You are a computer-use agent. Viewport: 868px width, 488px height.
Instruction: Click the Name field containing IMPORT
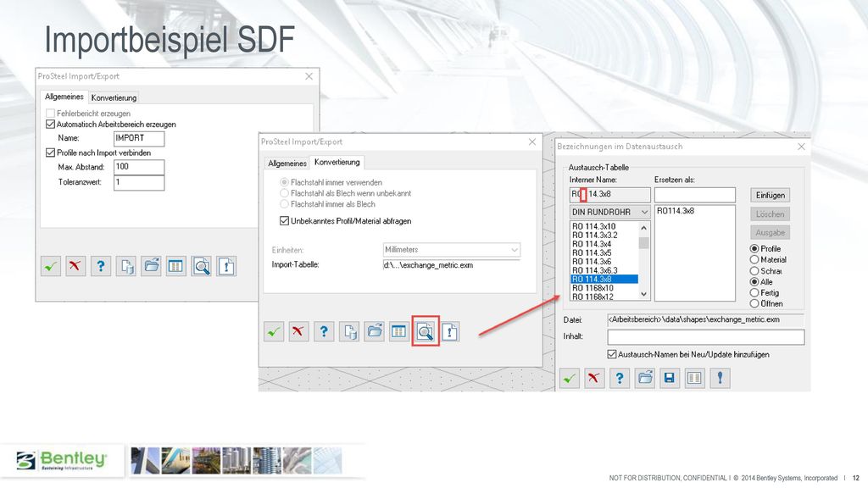pyautogui.click(x=139, y=138)
